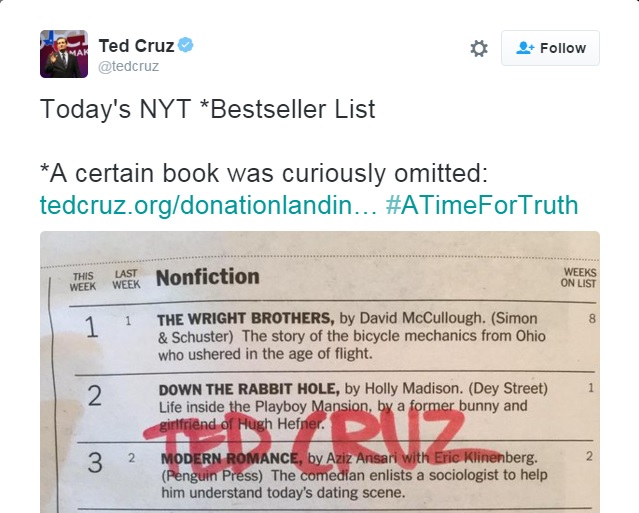Click the "Today's NYT *Bestseller List" text

[x=207, y=109]
